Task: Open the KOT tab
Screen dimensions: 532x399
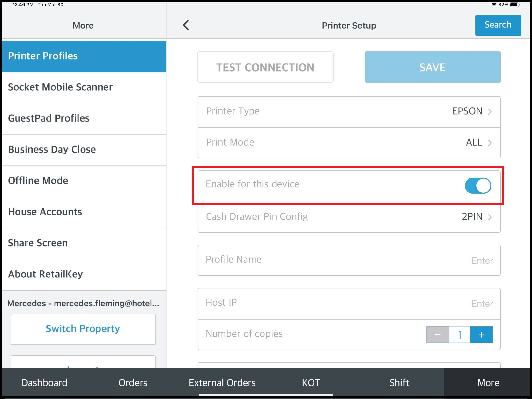Action: tap(311, 382)
